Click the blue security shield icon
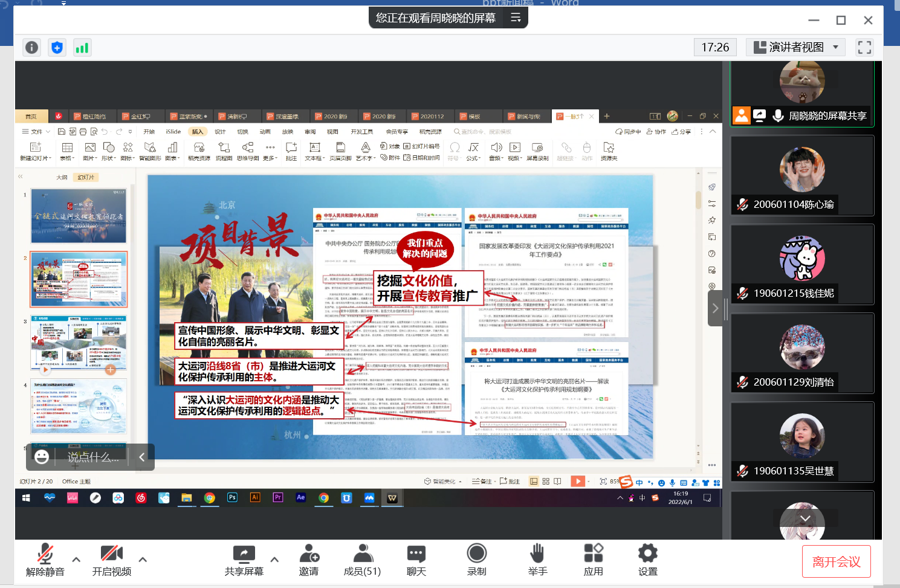This screenshot has width=900, height=588. click(57, 47)
